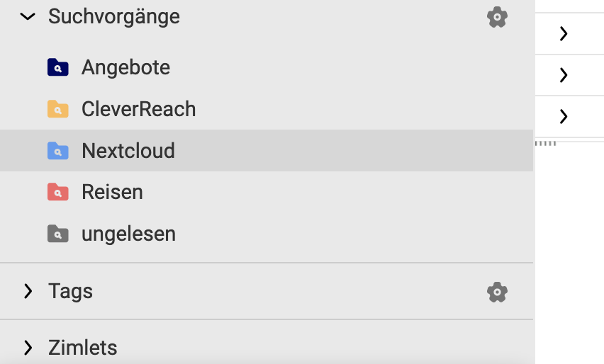
Task: Open the Suchvorgänge gear settings
Action: (497, 17)
